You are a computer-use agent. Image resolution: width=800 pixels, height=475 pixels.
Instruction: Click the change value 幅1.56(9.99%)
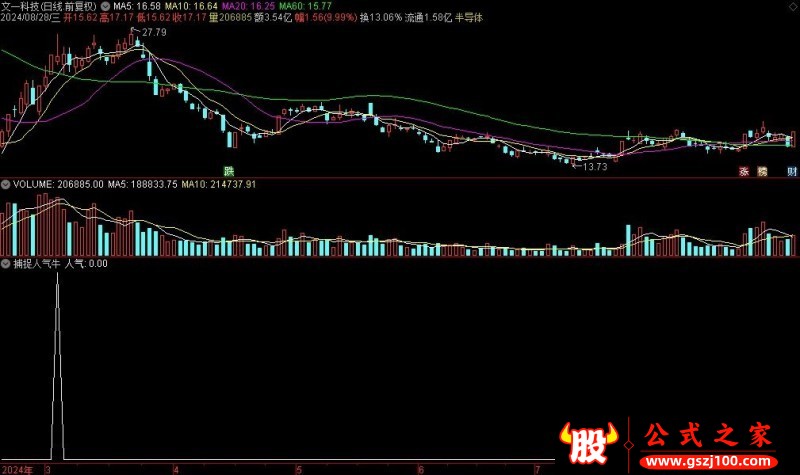tap(326, 18)
